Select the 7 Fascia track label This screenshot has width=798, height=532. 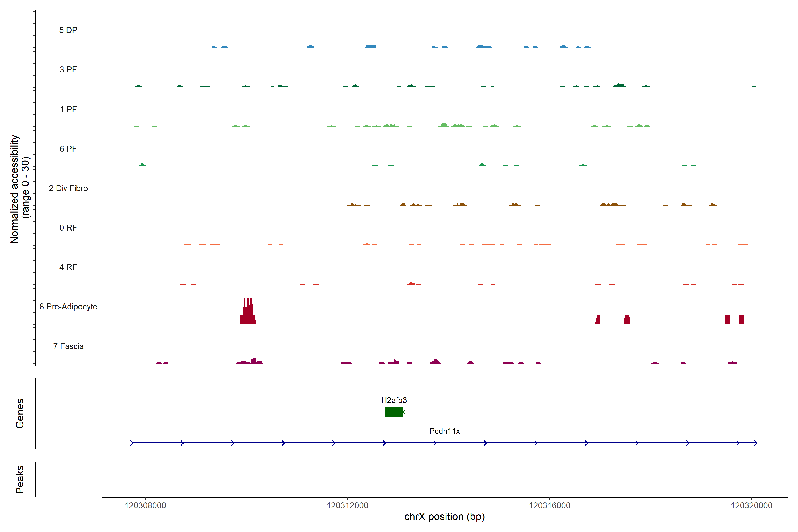(68, 346)
